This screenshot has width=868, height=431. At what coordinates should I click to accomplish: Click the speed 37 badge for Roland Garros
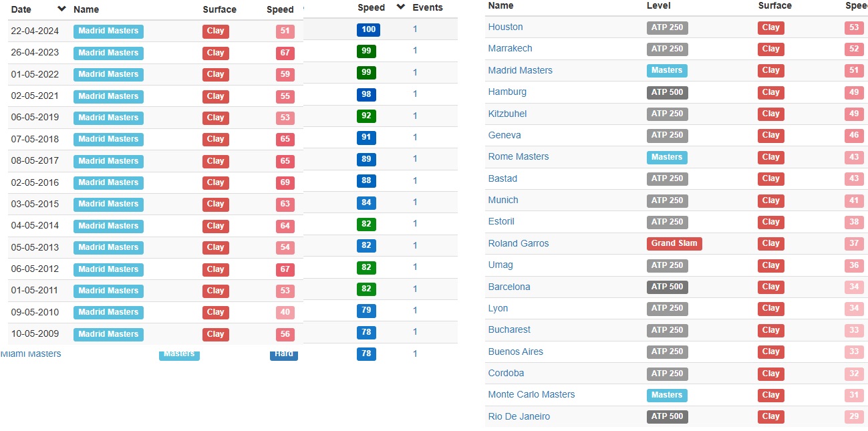(x=854, y=243)
